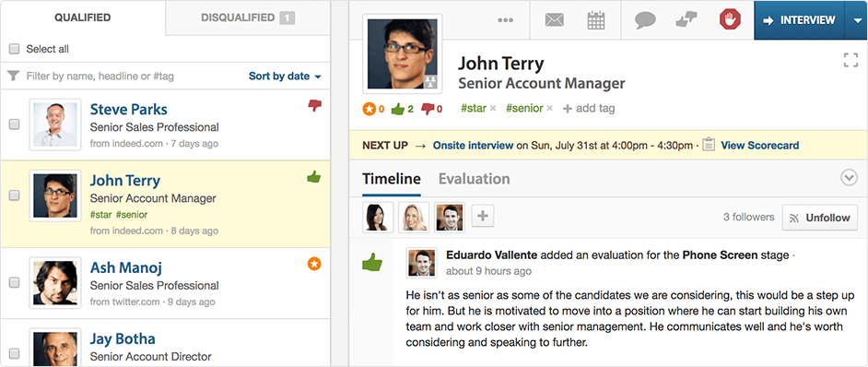Screen dimensions: 868x367
Task: Click the blonde follower avatar
Action: click(414, 217)
